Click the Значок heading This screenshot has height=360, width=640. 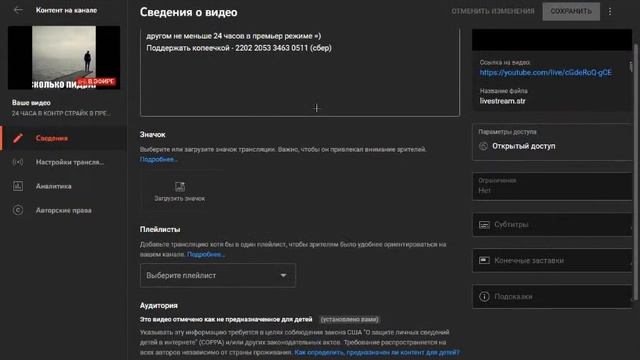point(153,134)
